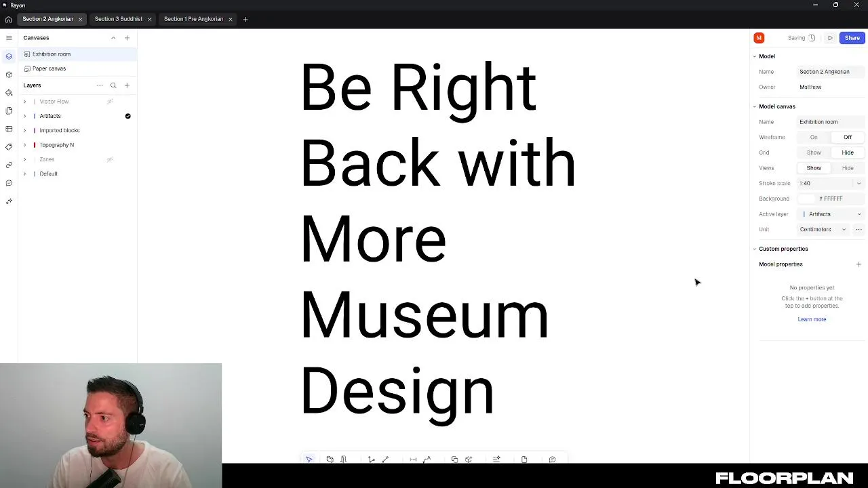Click the Background white color swatch
This screenshot has height=488, width=868.
click(806, 199)
